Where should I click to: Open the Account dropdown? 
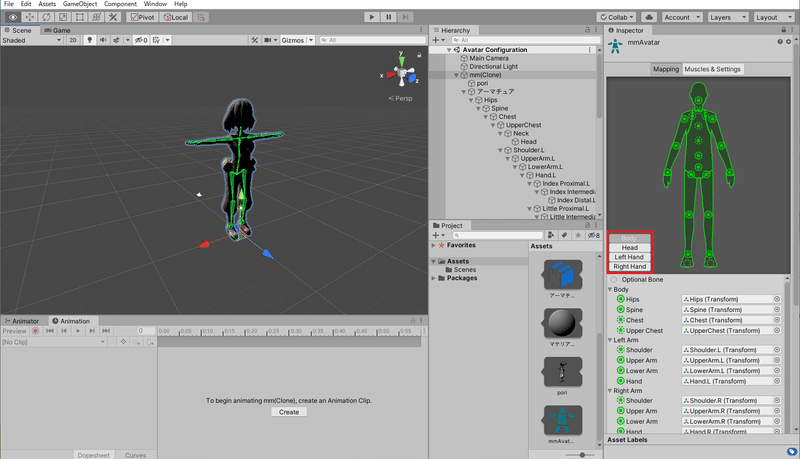(x=682, y=17)
